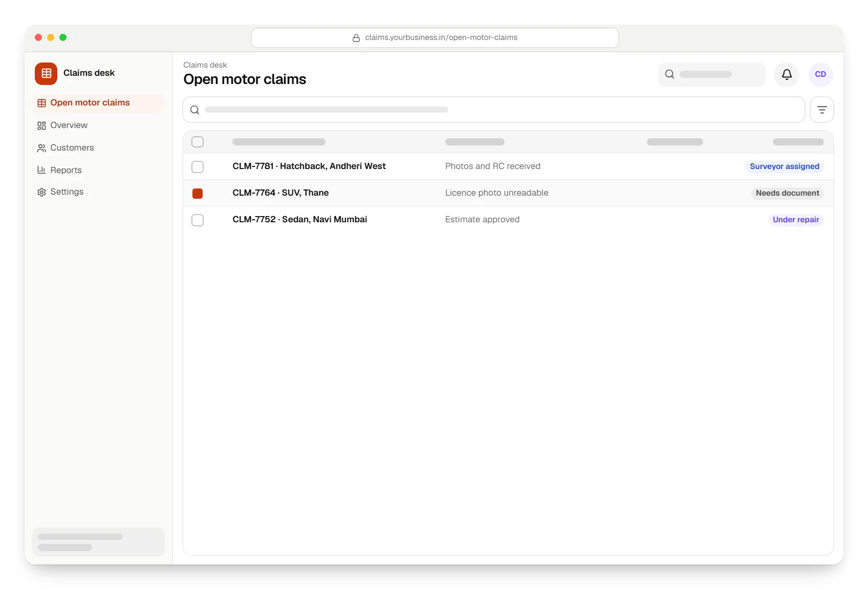Click the Surveyor assigned status badge

pyautogui.click(x=784, y=166)
